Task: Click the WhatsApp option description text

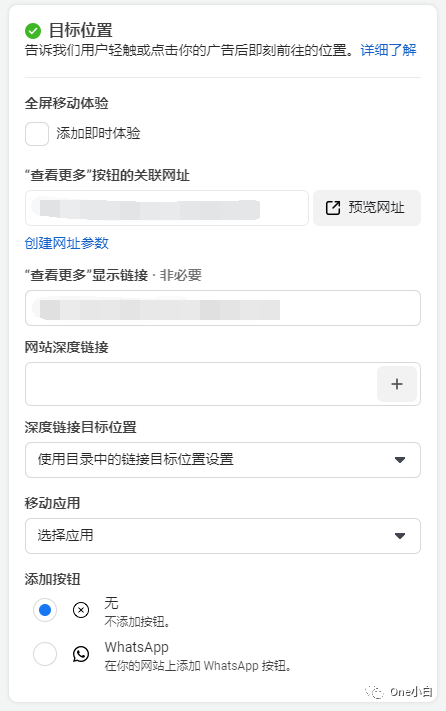Action: pyautogui.click(x=198, y=666)
